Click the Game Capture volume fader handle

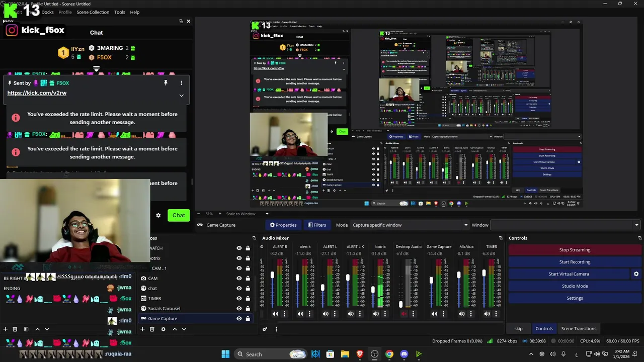[431, 280]
